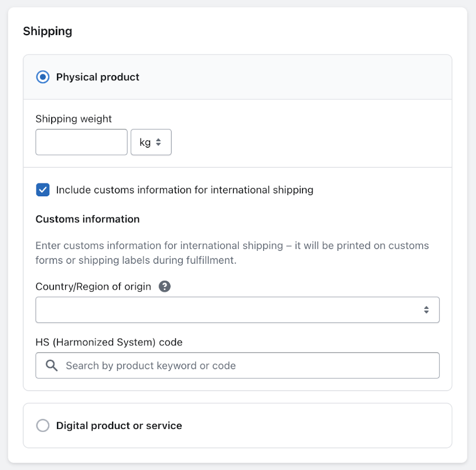
Task: Open the kg weight unit dropdown
Action: (151, 142)
